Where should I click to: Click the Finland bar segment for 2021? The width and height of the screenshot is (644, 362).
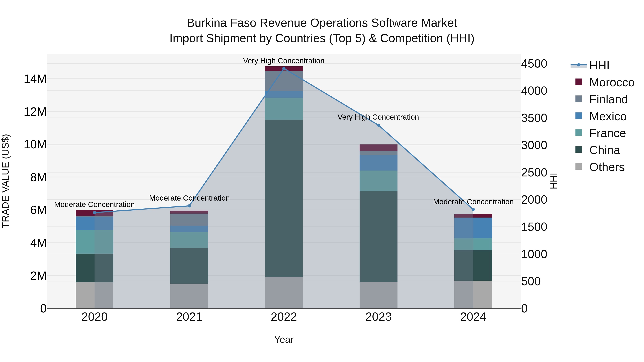pyautogui.click(x=189, y=220)
